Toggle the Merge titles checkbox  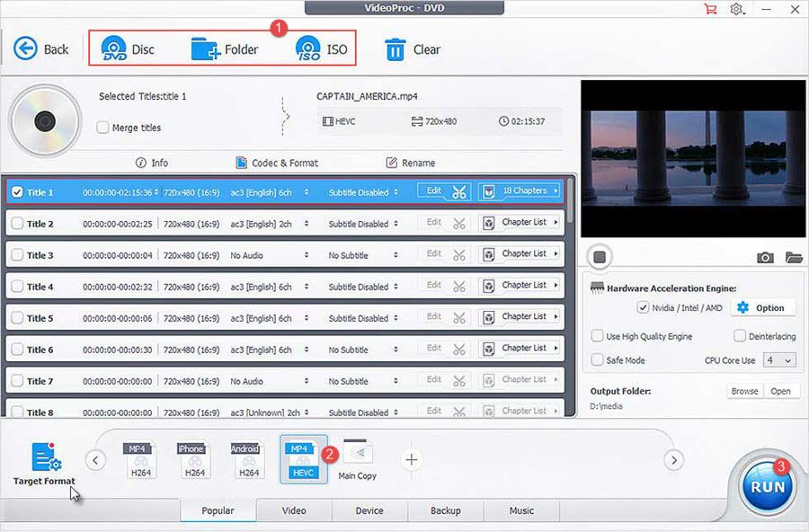point(102,127)
